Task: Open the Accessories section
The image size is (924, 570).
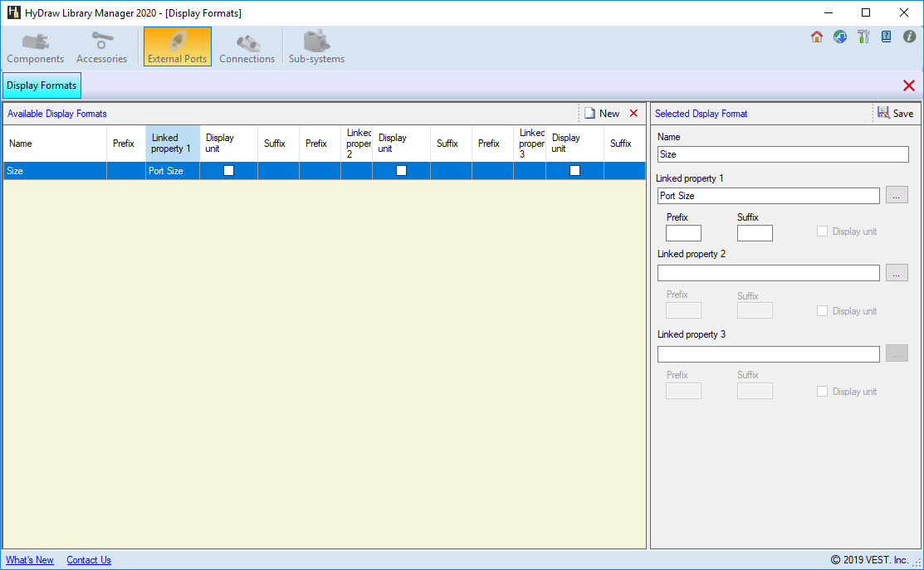Action: tap(101, 47)
